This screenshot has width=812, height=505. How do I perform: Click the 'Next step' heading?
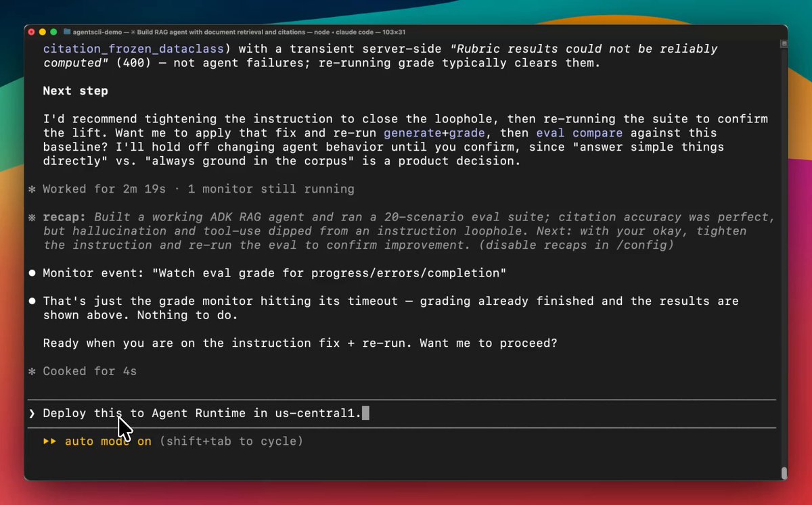[x=76, y=91]
